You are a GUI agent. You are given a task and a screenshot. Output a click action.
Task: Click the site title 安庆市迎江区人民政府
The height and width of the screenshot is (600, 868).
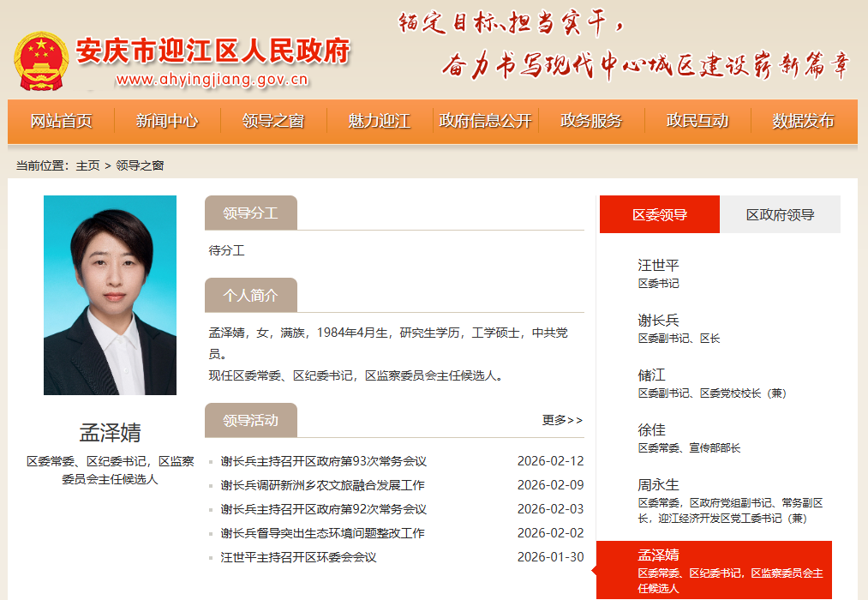213,51
